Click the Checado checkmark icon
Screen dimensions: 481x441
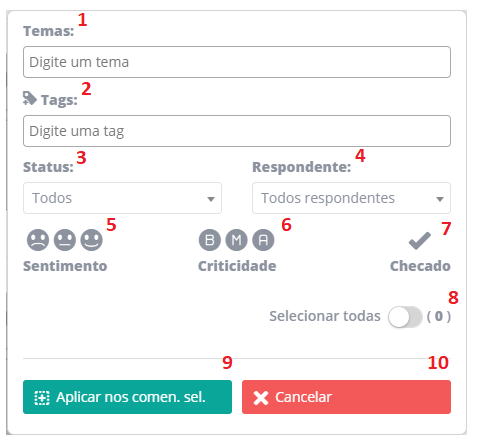coord(420,241)
